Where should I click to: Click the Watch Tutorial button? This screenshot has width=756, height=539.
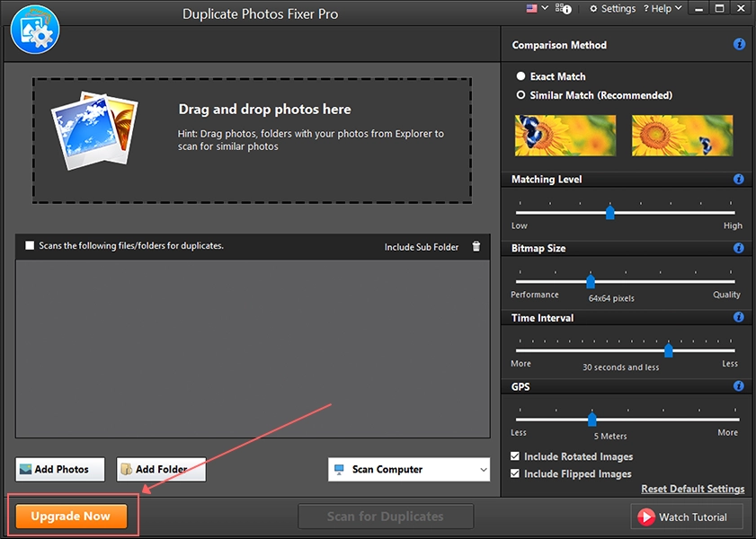point(686,517)
